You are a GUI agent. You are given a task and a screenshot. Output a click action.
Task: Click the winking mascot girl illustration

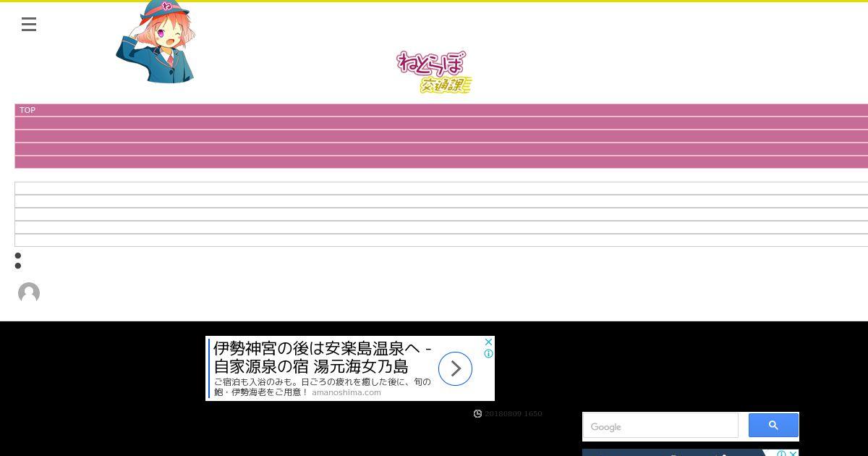coord(155,42)
